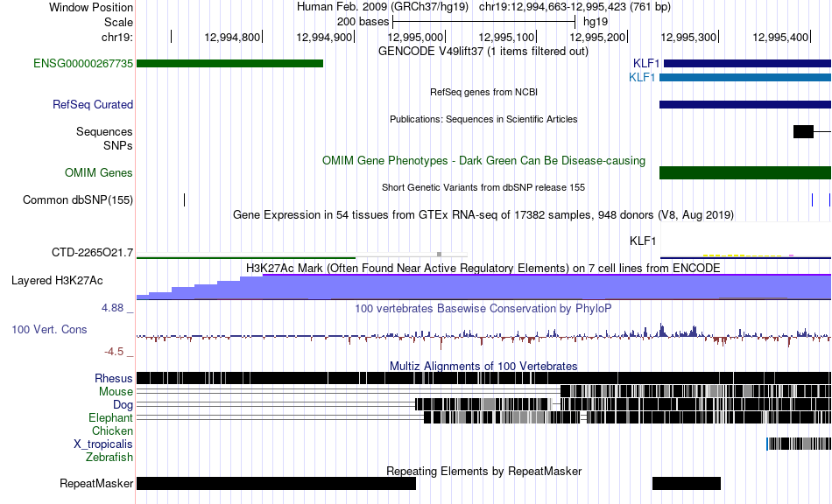Open GENCODE V49lift37 track title
This screenshot has width=832, height=504.
483,52
